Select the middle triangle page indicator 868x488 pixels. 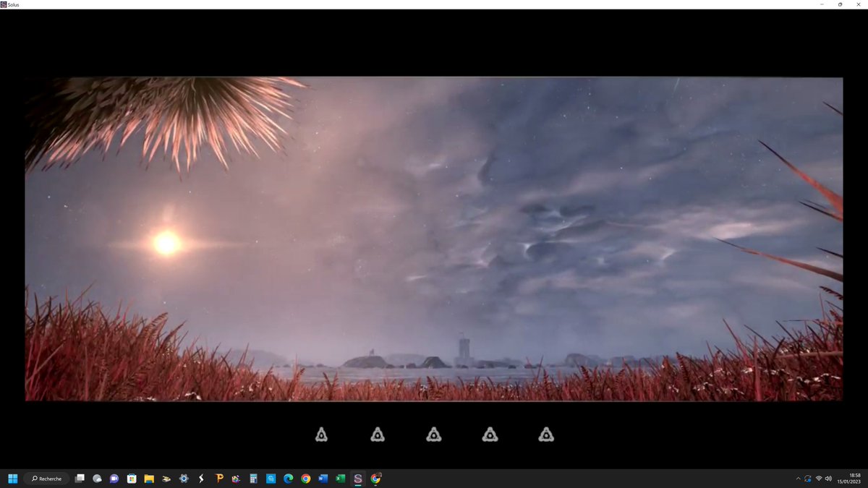pos(434,435)
